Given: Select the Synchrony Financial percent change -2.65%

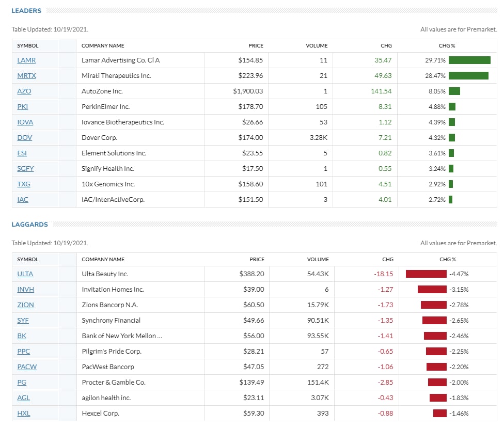Looking at the screenshot, I should tap(459, 321).
